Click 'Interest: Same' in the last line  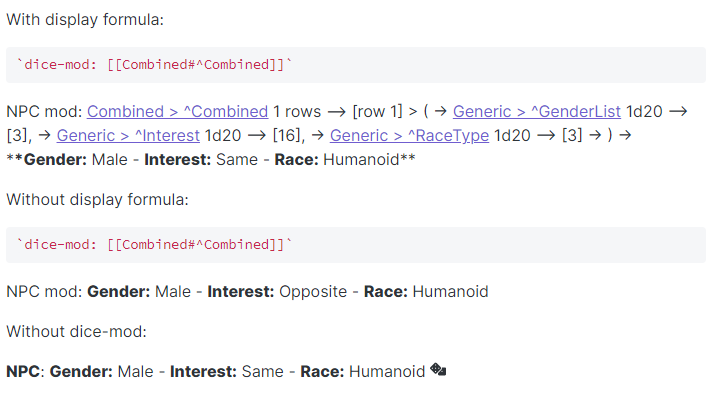point(227,371)
